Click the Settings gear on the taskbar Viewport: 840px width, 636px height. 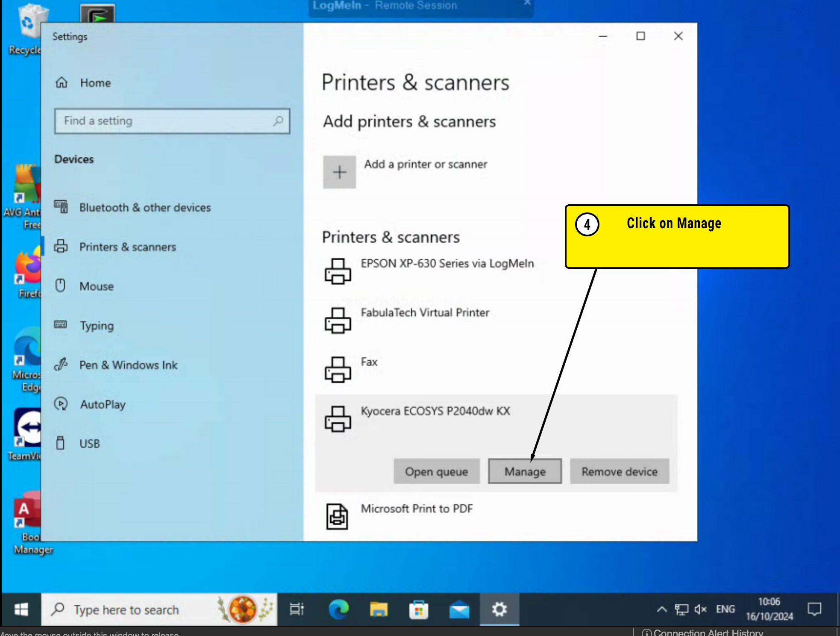pyautogui.click(x=499, y=609)
